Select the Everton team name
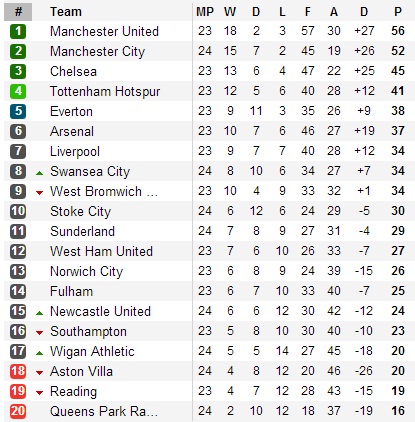This screenshot has width=415, height=422. (x=71, y=111)
